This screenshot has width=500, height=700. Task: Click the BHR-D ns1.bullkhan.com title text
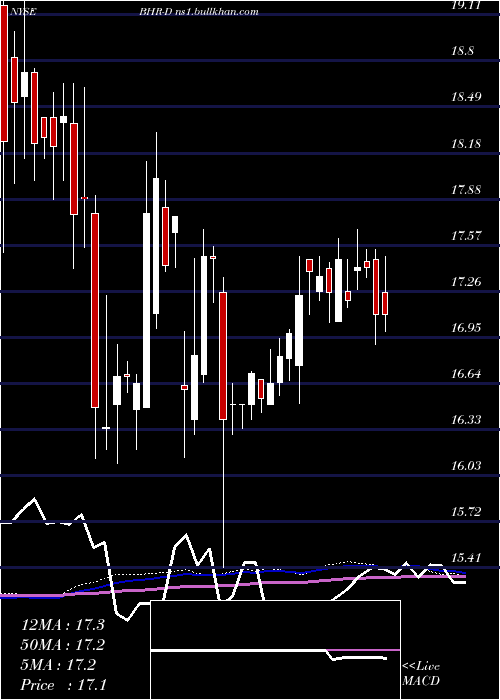tap(198, 12)
